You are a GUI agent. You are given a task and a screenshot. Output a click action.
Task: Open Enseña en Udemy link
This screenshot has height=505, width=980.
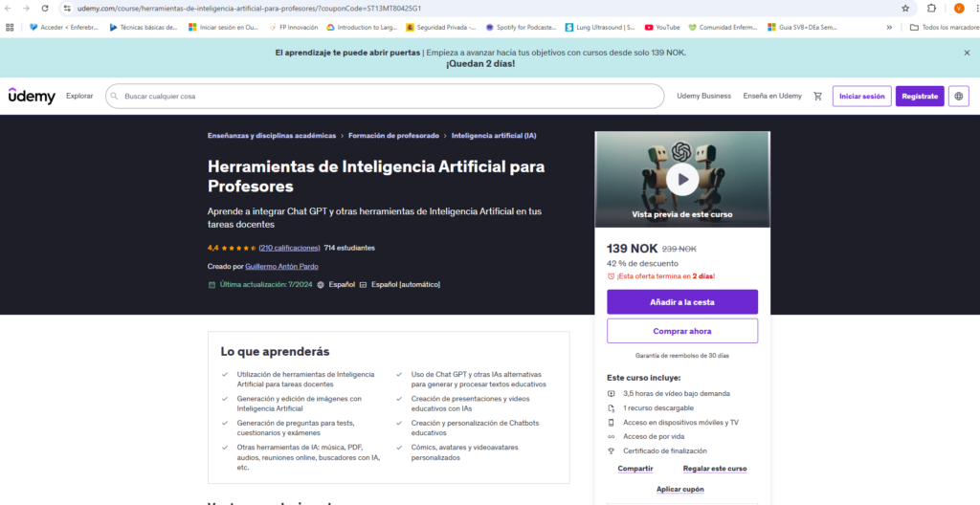point(772,97)
